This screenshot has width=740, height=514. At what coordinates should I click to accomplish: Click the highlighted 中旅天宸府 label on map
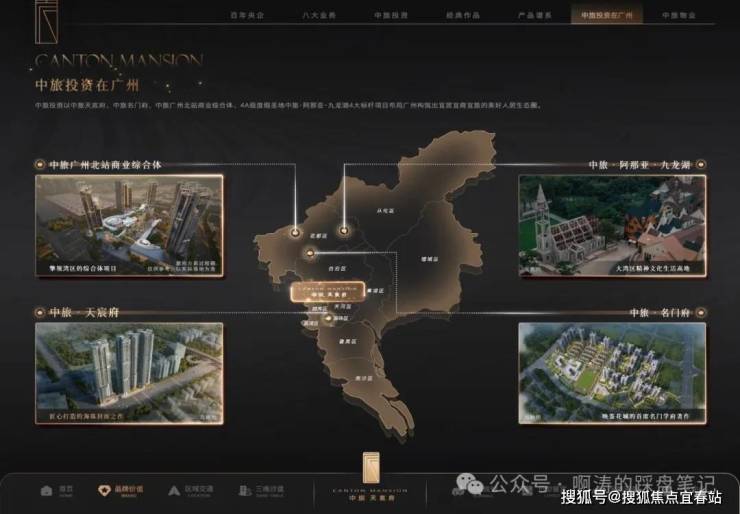[328, 292]
